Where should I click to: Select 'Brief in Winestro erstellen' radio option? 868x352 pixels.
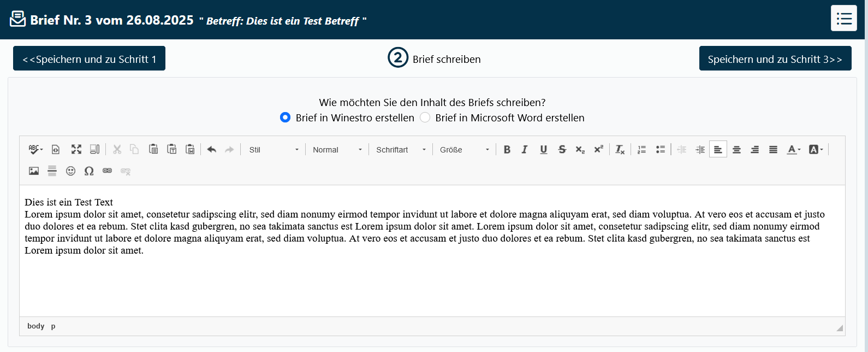click(x=285, y=118)
